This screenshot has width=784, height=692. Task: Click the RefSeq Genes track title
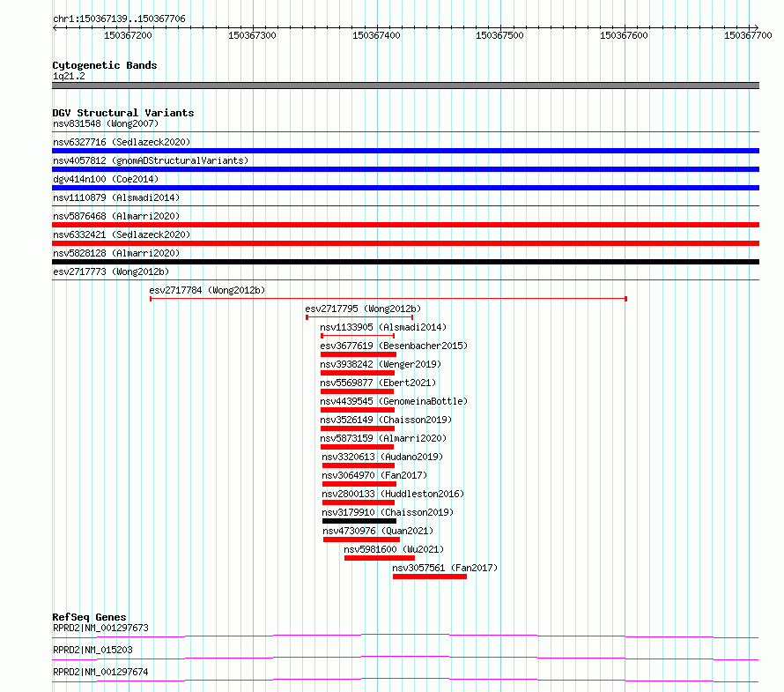(89, 617)
